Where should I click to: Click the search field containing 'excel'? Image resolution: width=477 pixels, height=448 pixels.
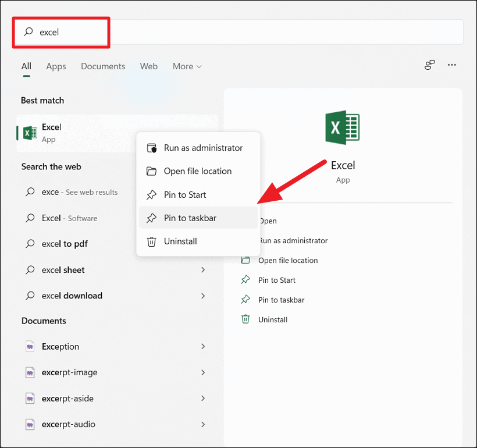point(238,32)
